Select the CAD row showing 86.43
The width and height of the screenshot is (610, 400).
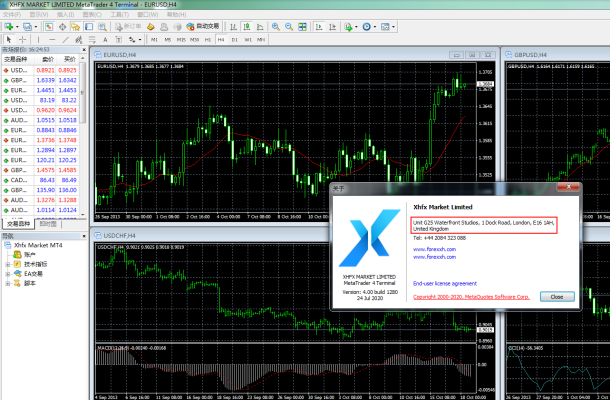[x=40, y=180]
